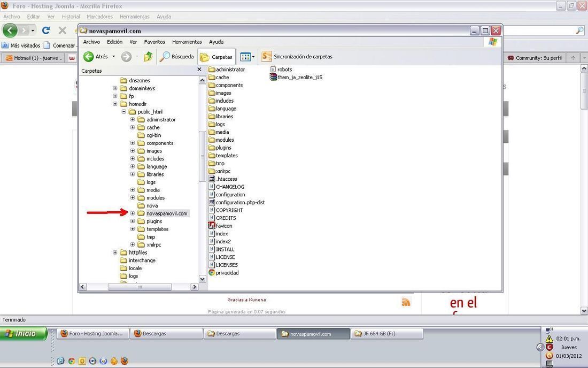
Task: Click Firefox reload page icon
Action: [46, 30]
